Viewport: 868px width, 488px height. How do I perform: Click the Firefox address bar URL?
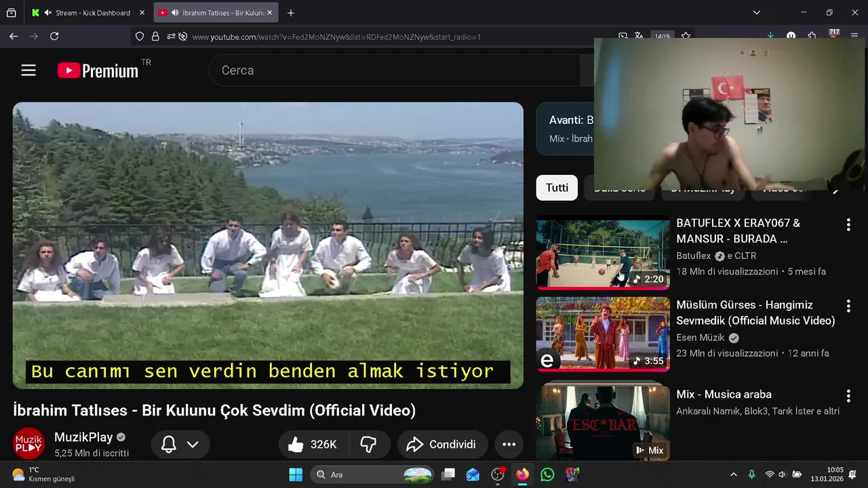point(336,37)
